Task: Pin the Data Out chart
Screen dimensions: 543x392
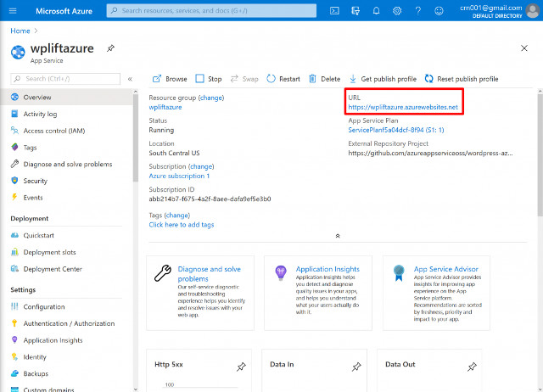Action: pyautogui.click(x=472, y=367)
